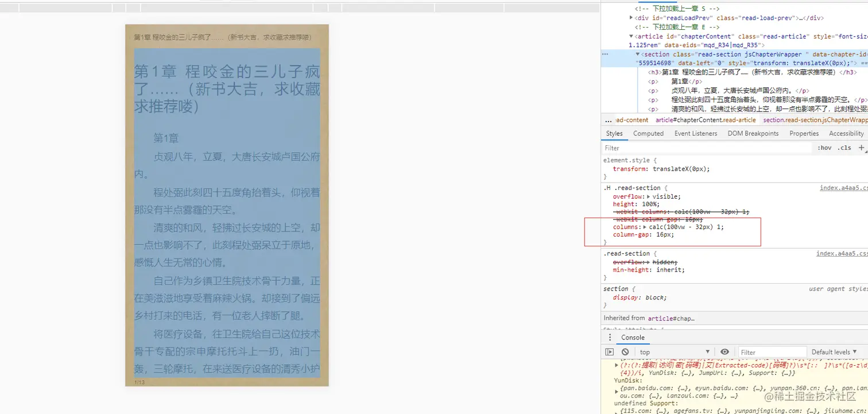Select section.read-section.jsChapterWrapper breadcrumb
Image resolution: width=868 pixels, height=414 pixels.
[815, 120]
